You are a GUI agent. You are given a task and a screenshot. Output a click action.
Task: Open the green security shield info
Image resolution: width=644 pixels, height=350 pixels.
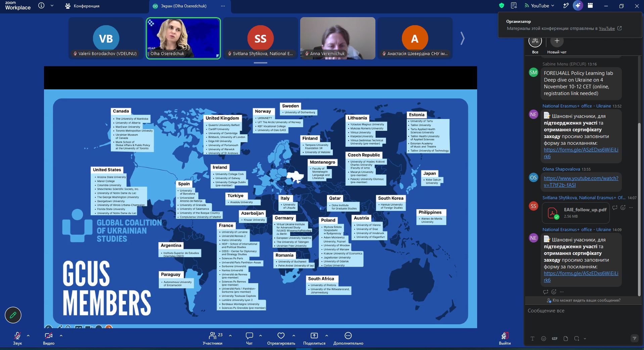click(x=502, y=5)
